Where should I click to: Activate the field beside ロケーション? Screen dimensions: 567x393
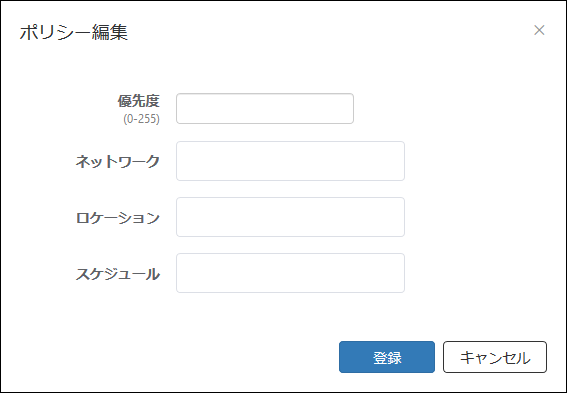[x=290, y=217]
